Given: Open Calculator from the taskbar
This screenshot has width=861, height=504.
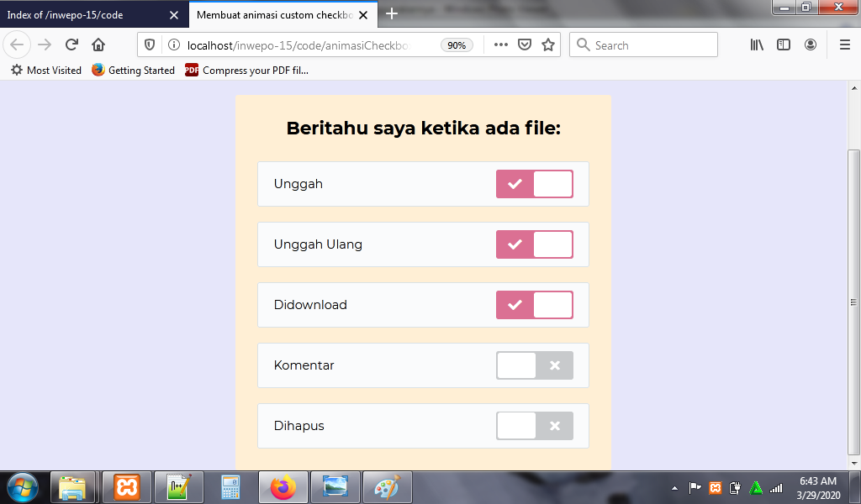Looking at the screenshot, I should tap(230, 487).
